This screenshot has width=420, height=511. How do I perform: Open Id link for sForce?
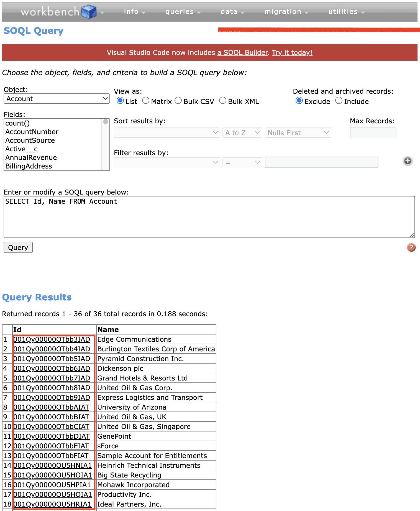point(52,446)
